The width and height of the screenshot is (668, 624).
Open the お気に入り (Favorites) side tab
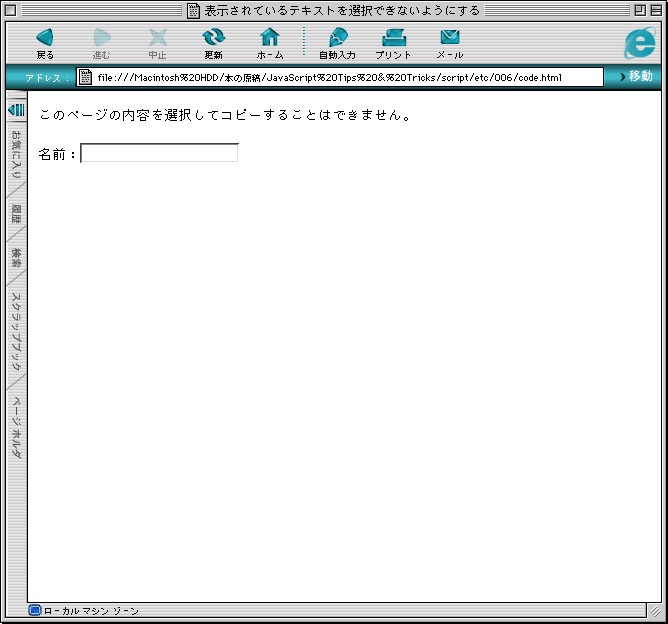16,156
